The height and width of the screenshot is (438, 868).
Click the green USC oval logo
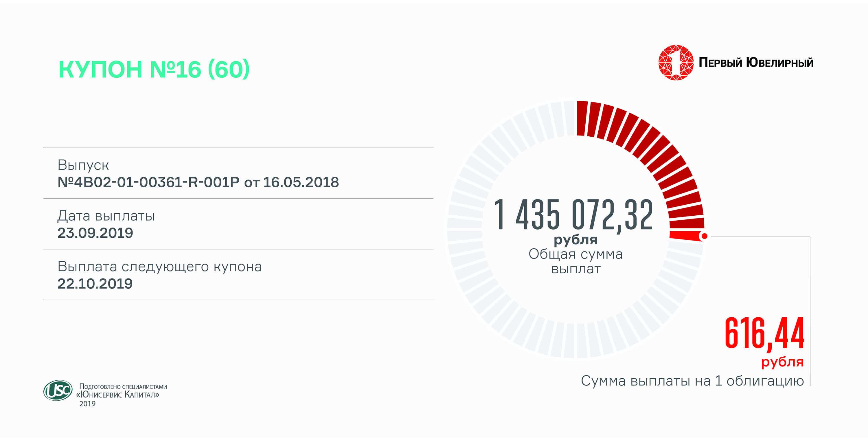coord(58,391)
